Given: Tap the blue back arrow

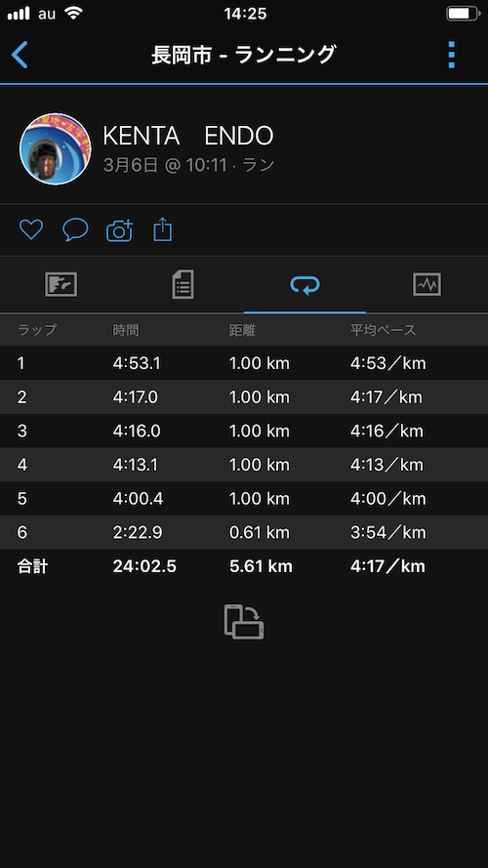Looking at the screenshot, I should point(20,55).
